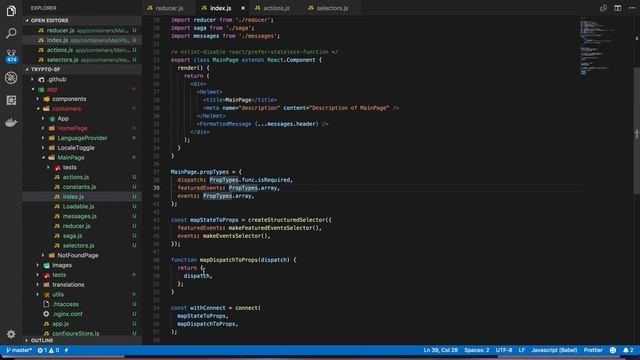The image size is (640, 360).
Task: Open actions.js in Open Editors list
Action: 82,50
